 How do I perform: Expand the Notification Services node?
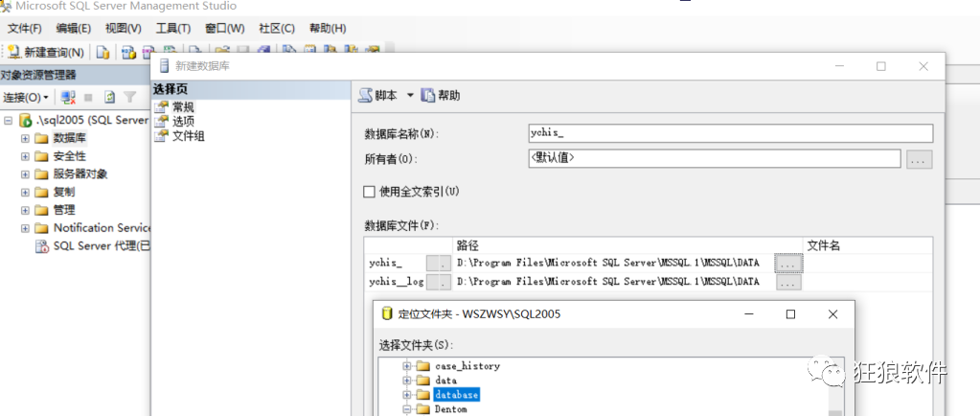coord(25,228)
